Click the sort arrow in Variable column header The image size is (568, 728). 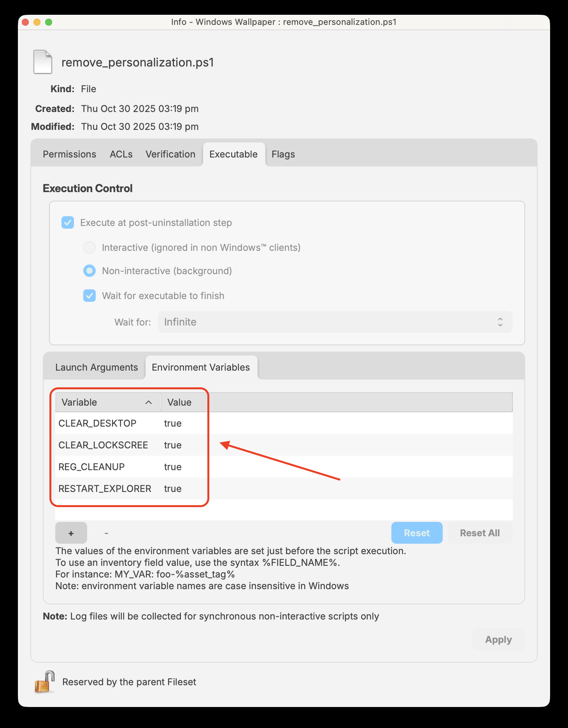tap(149, 402)
